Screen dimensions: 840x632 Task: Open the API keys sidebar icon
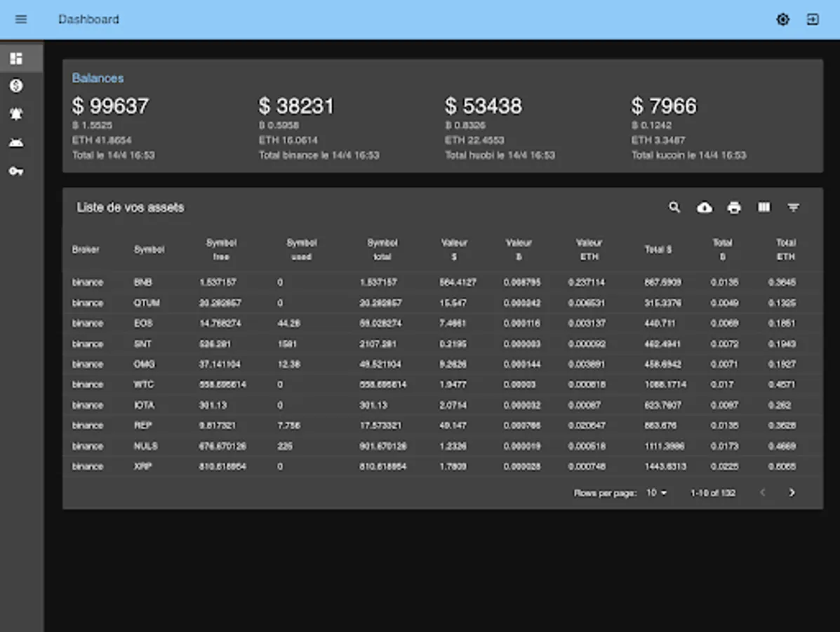coord(17,171)
